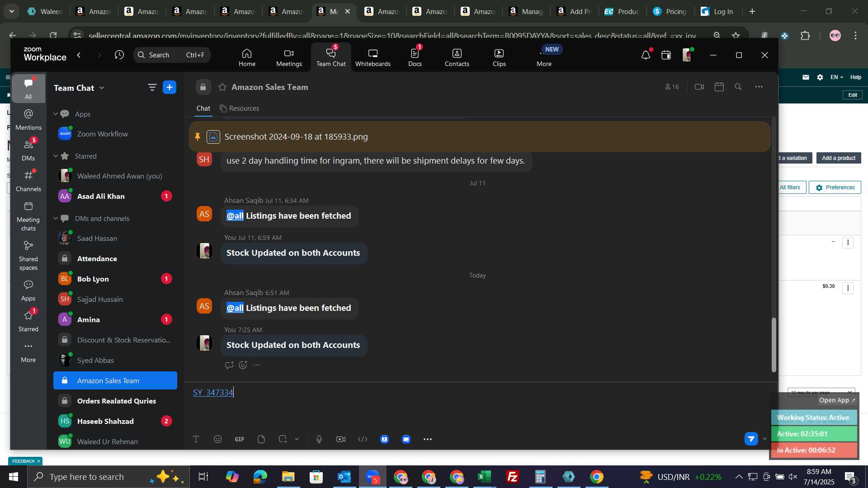868x488 pixels.
Task: Click the chat vertical scrollbar
Action: [774, 345]
